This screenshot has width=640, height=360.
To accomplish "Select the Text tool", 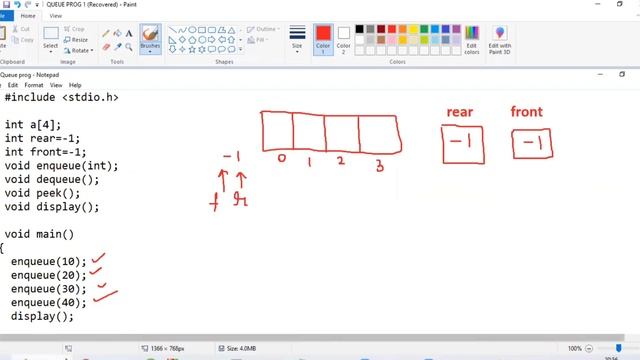I will pyautogui.click(x=129, y=33).
